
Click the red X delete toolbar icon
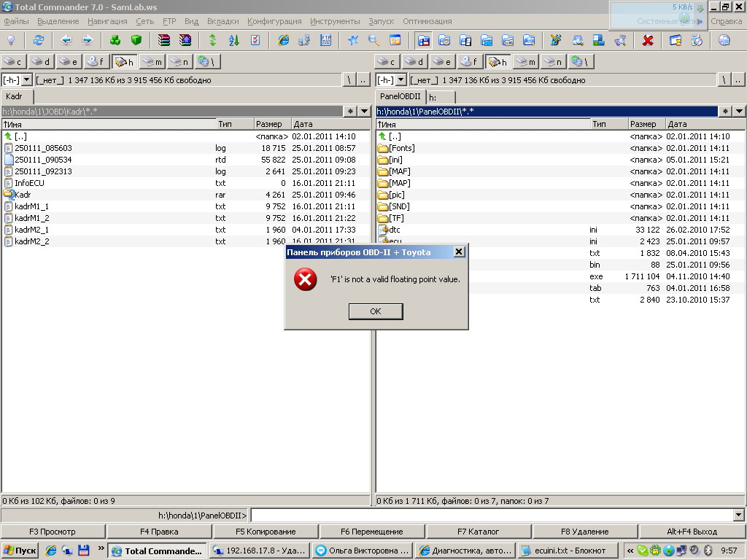(x=647, y=40)
